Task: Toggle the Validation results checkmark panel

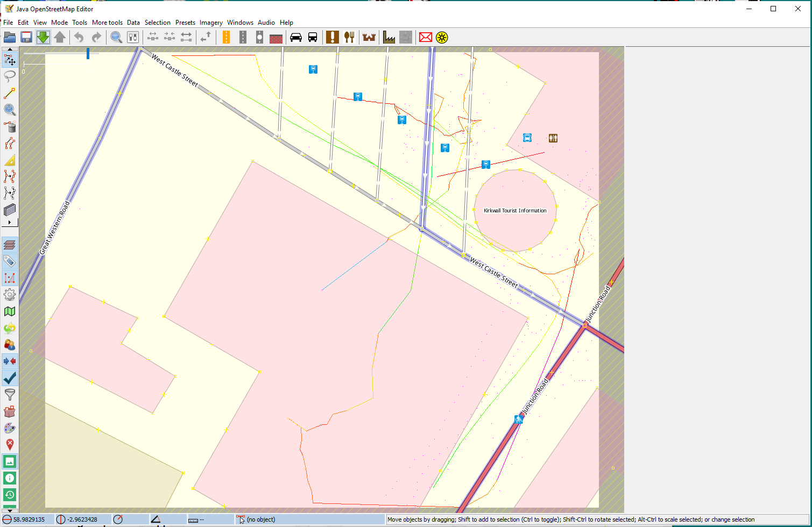Action: 9,378
